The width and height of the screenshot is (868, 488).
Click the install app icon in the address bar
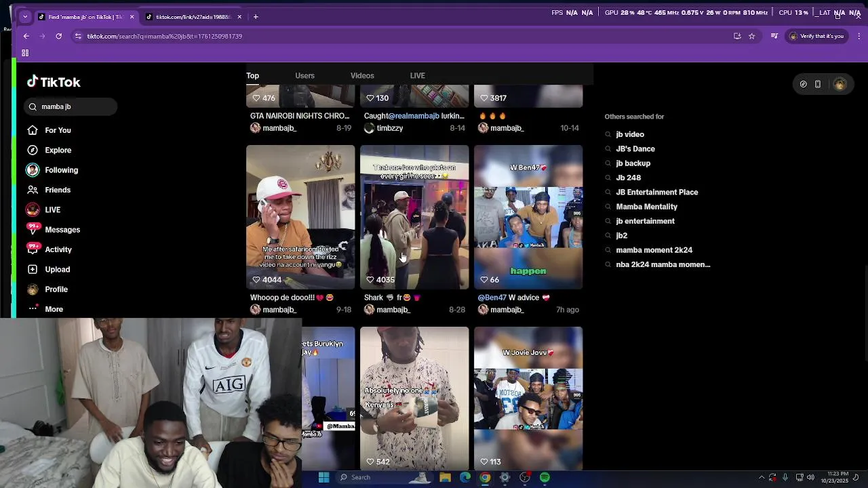coord(737,36)
